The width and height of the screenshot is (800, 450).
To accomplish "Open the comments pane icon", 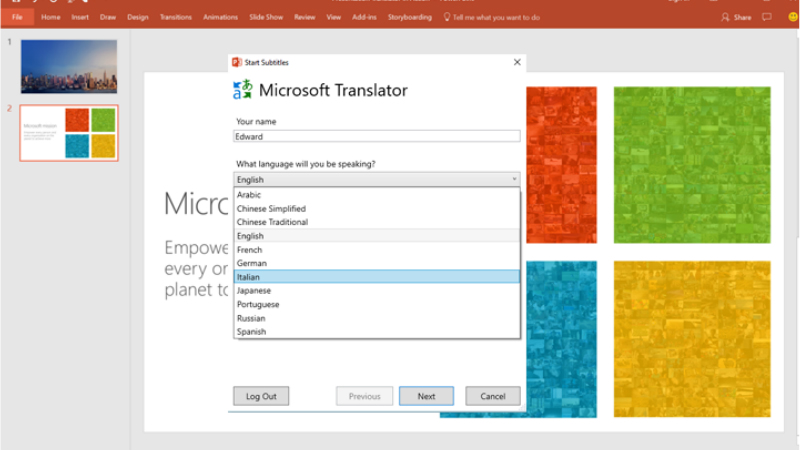I will pos(766,17).
